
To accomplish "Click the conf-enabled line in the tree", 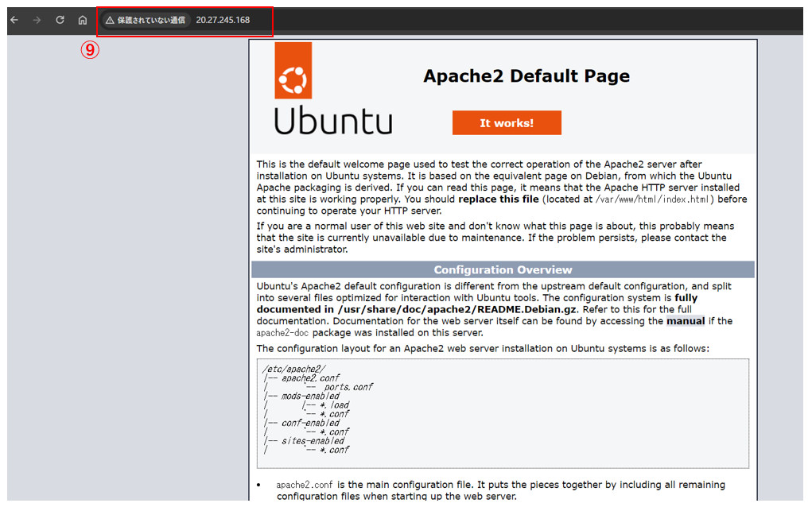I will [x=310, y=424].
